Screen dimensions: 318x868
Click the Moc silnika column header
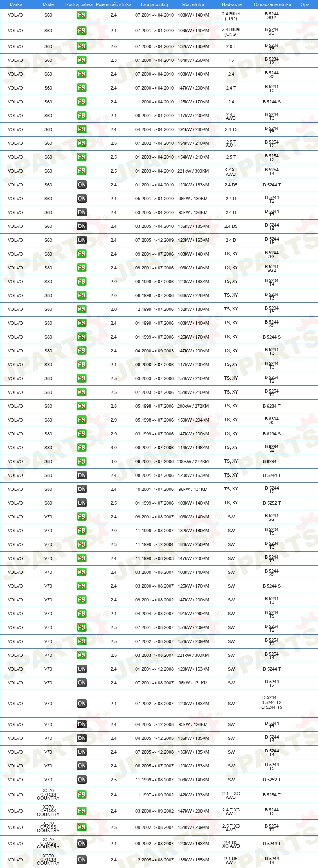coord(193,4)
